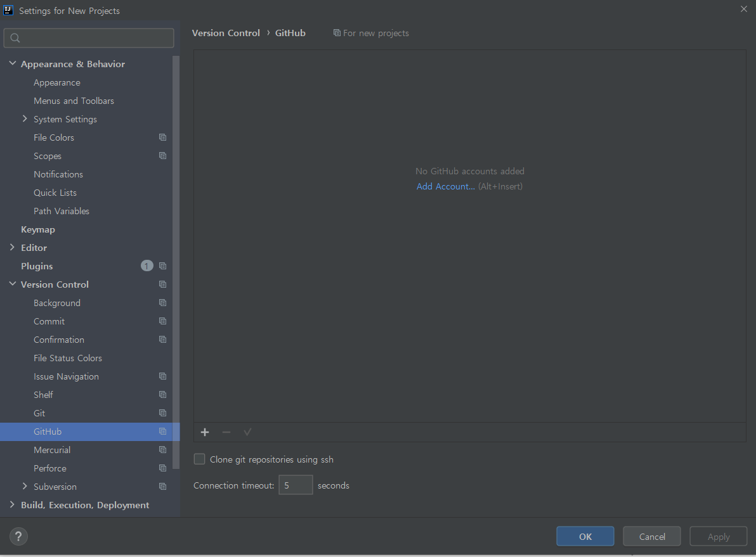
Task: Focus the settings search field
Action: [x=89, y=38]
